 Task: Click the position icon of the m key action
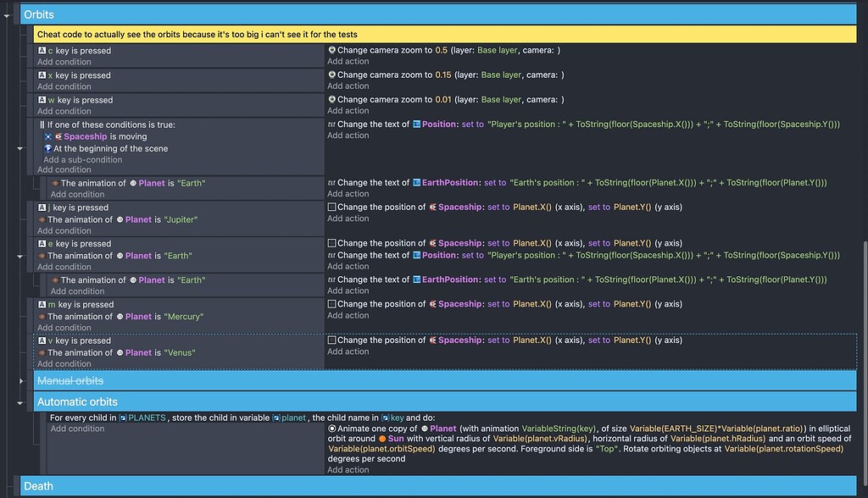(331, 304)
